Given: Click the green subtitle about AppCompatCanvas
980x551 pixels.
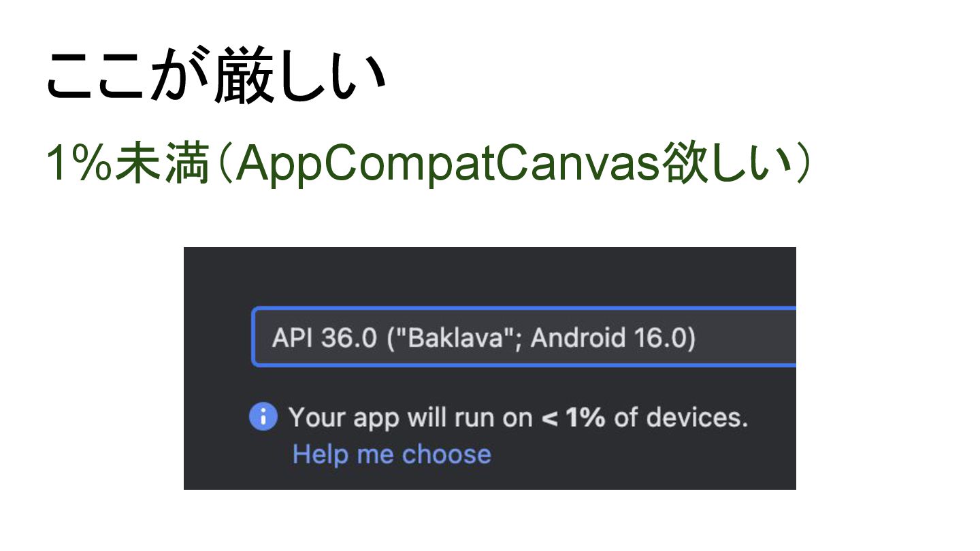Looking at the screenshot, I should pyautogui.click(x=429, y=165).
